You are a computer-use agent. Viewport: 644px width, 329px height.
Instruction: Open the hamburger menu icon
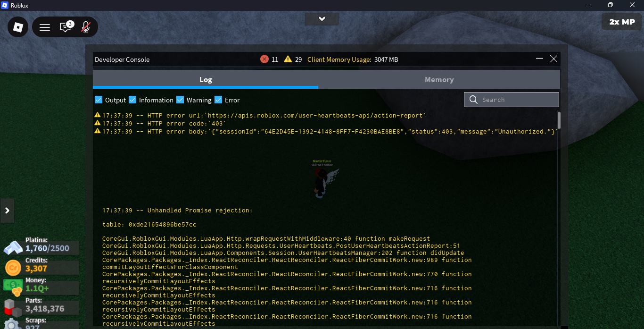(45, 27)
